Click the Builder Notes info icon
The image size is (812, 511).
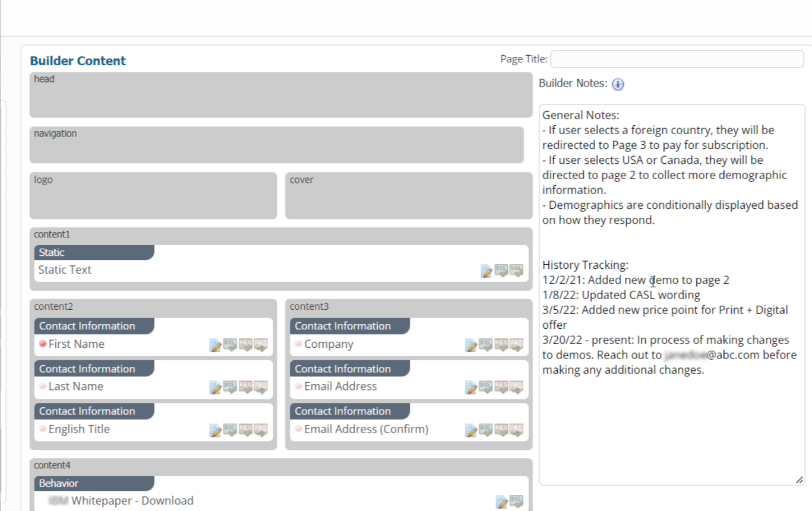tap(618, 84)
